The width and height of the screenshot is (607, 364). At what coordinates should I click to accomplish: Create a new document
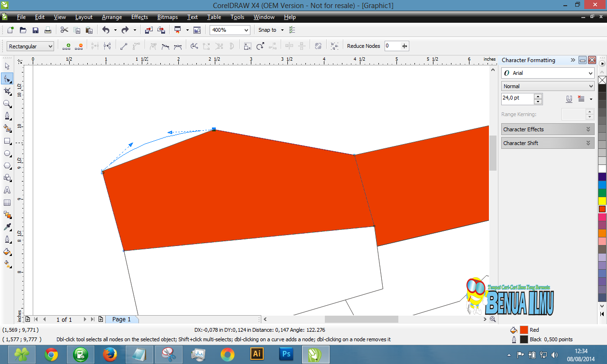pos(10,30)
